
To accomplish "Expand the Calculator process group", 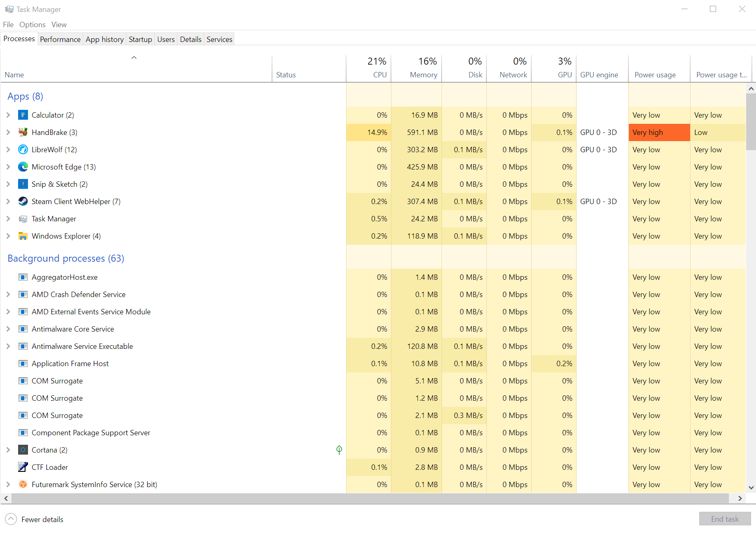I will (8, 115).
